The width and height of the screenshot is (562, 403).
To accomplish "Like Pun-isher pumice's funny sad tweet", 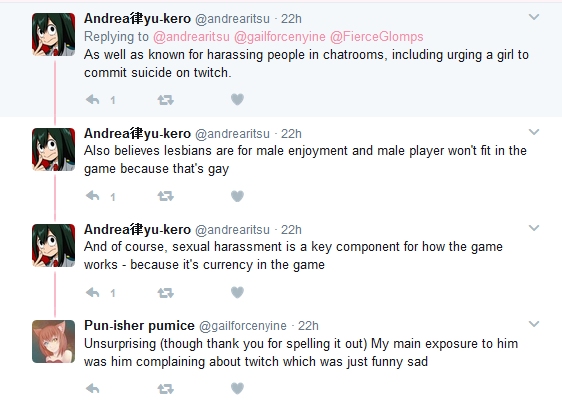I will [237, 388].
